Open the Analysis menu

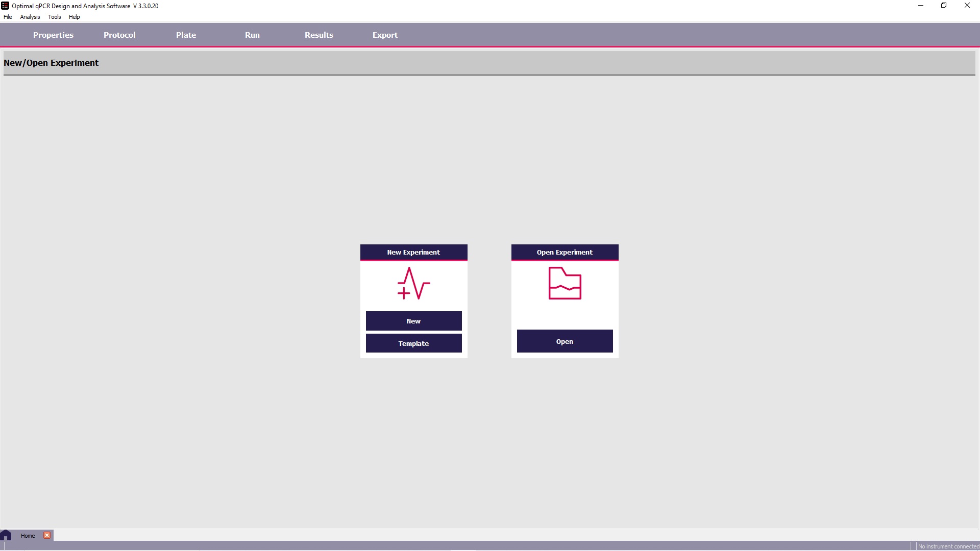pos(29,17)
